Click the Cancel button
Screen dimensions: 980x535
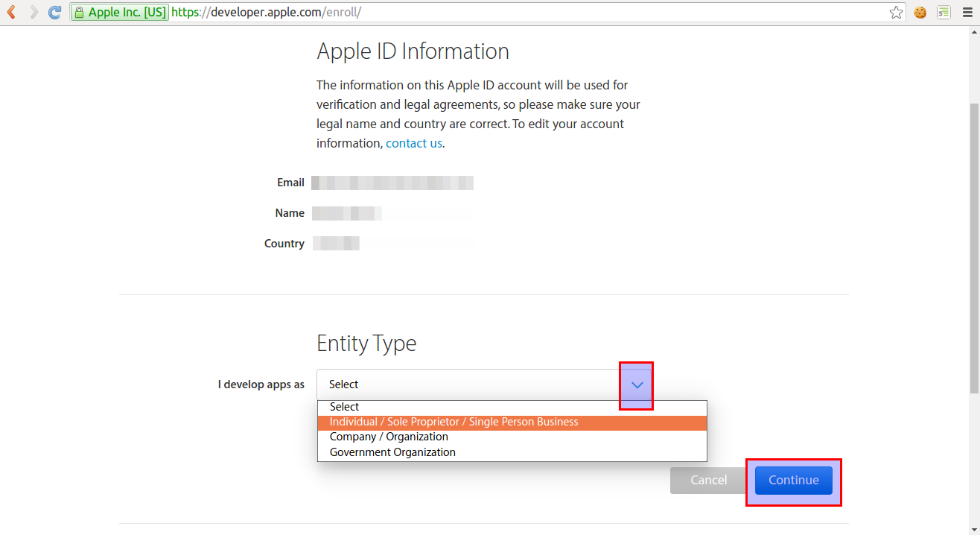707,480
